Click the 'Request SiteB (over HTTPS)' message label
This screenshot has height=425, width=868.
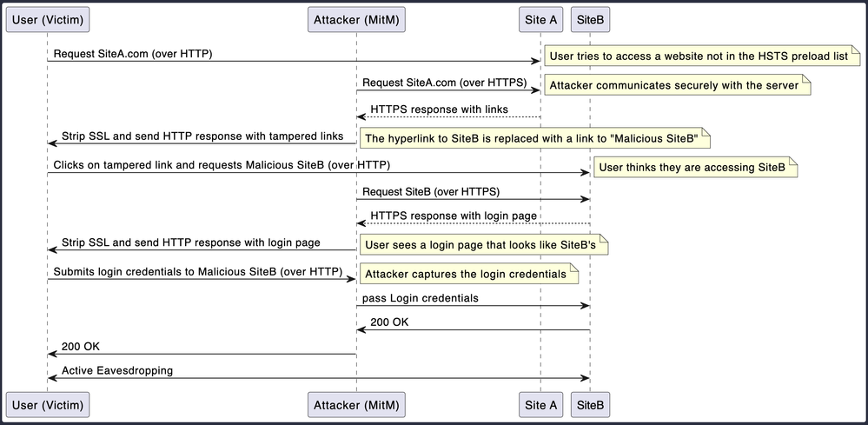(x=431, y=191)
